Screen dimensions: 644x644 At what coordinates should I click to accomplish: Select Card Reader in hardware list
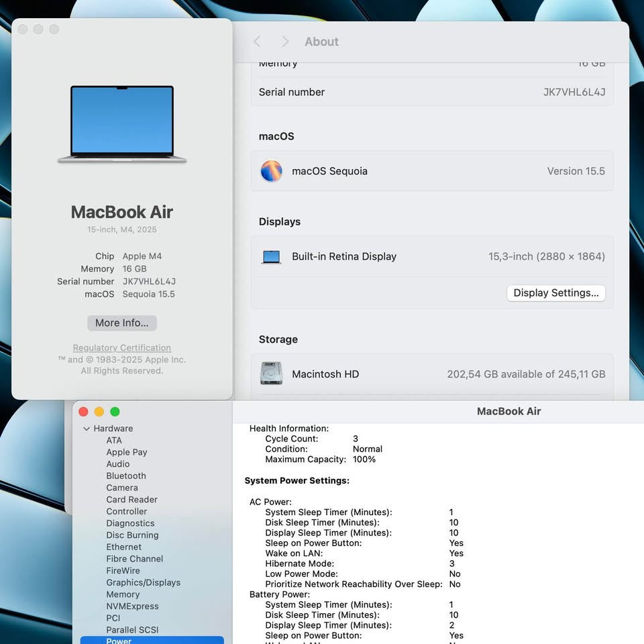tap(132, 500)
